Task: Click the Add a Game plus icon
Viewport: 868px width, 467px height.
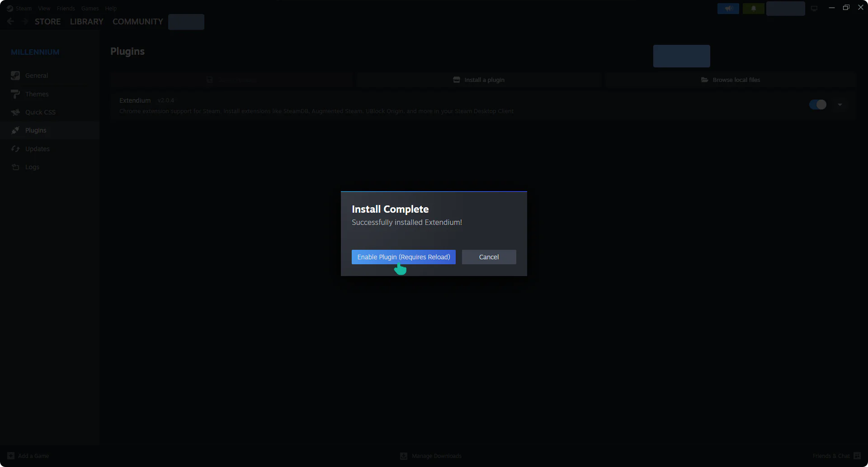Action: tap(11, 456)
